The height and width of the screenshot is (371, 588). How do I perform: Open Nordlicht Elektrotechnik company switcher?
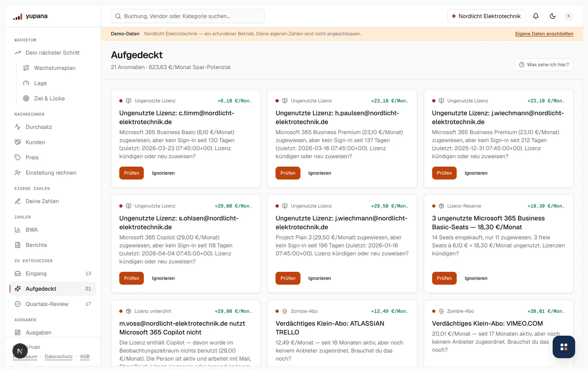tap(486, 16)
